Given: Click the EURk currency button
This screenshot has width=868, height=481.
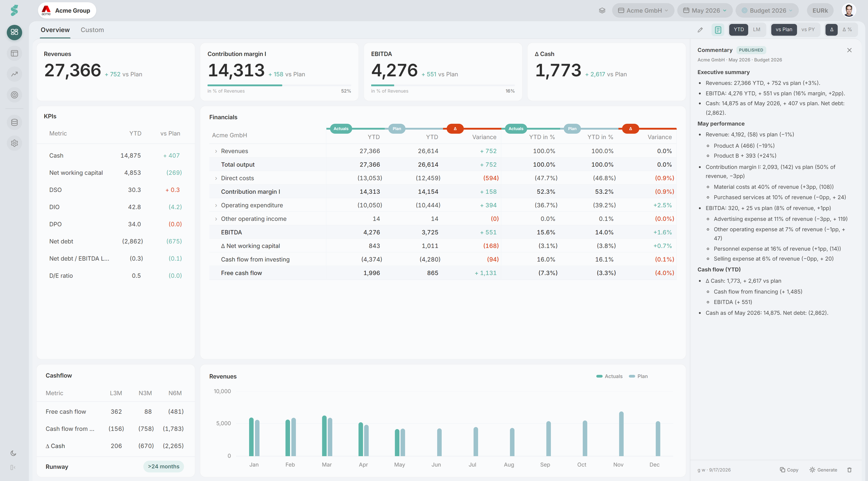Looking at the screenshot, I should tap(820, 10).
